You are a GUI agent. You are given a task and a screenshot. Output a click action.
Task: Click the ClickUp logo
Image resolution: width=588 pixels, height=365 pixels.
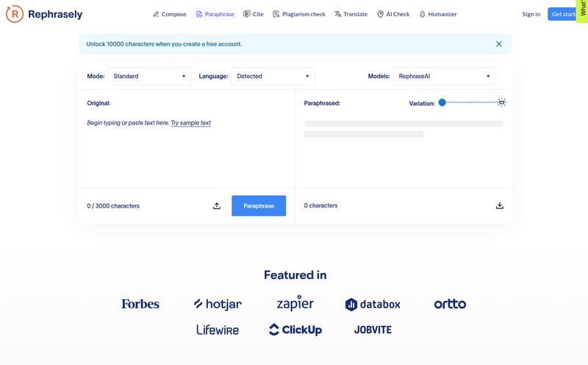click(x=295, y=330)
